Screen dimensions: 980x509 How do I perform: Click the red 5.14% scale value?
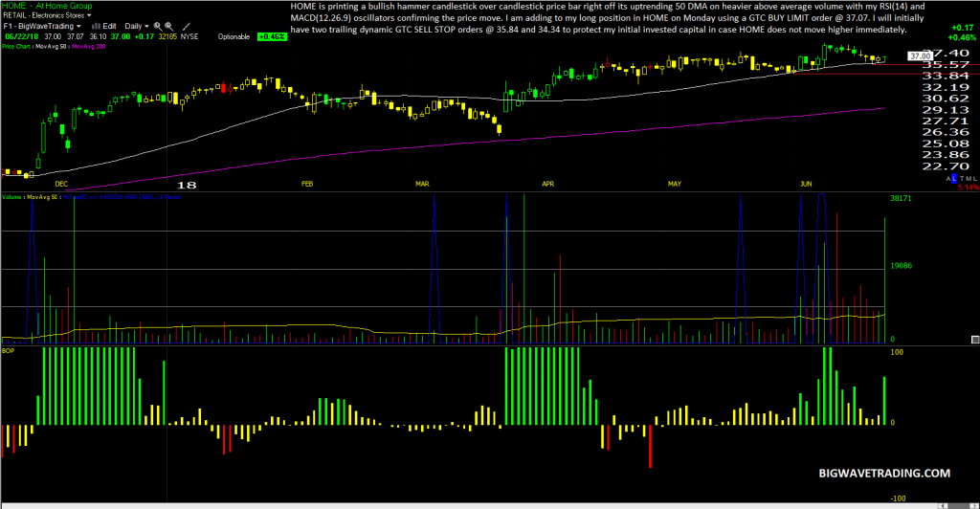coord(969,188)
